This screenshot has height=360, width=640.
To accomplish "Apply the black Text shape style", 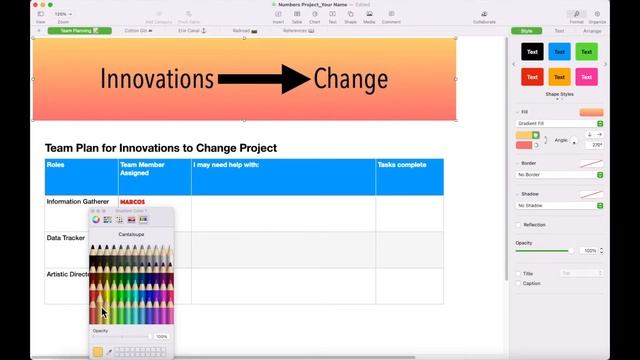I will coord(532,52).
